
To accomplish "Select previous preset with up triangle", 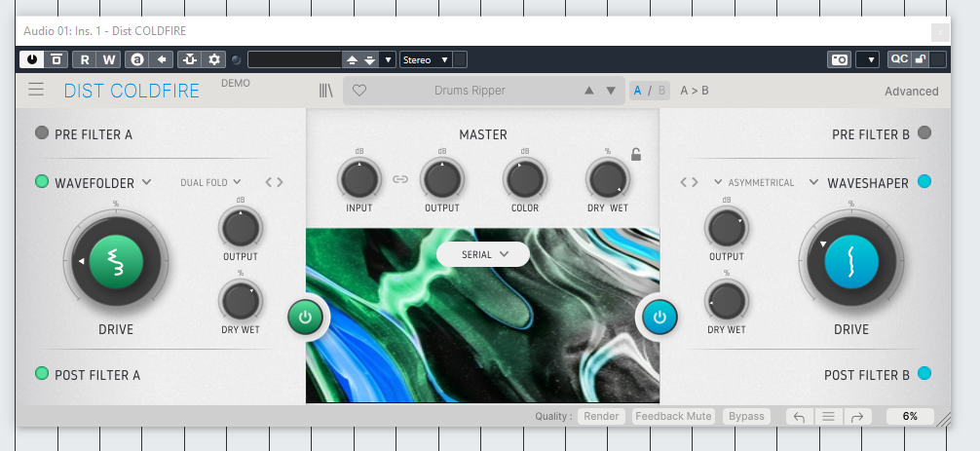I will pyautogui.click(x=588, y=91).
